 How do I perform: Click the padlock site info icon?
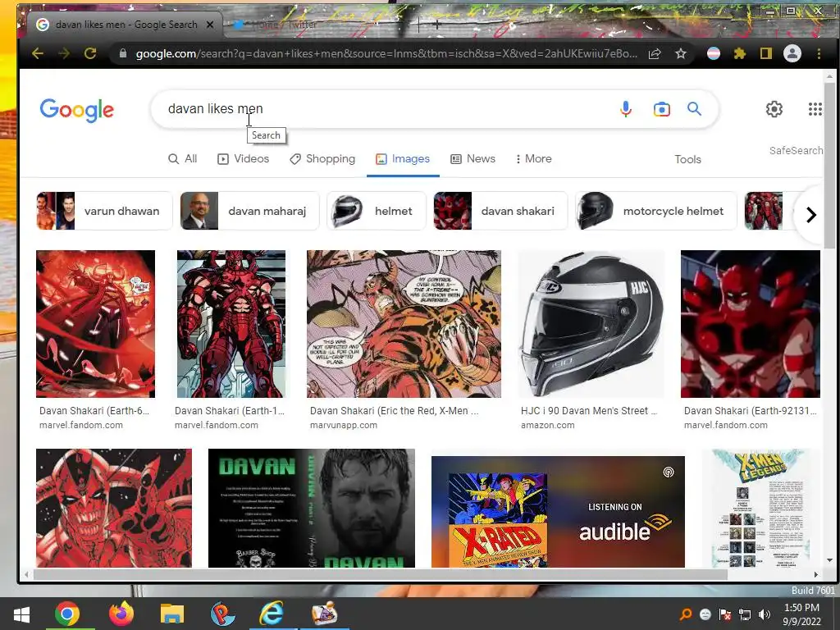[x=123, y=53]
